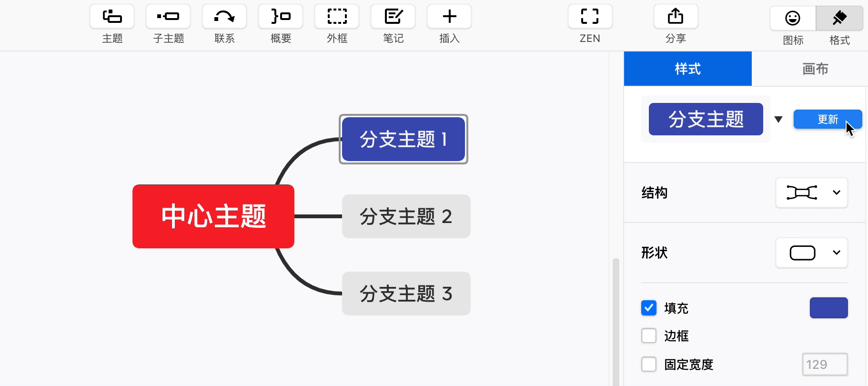
Task: Add a subtopic with 子主题 icon
Action: [168, 17]
